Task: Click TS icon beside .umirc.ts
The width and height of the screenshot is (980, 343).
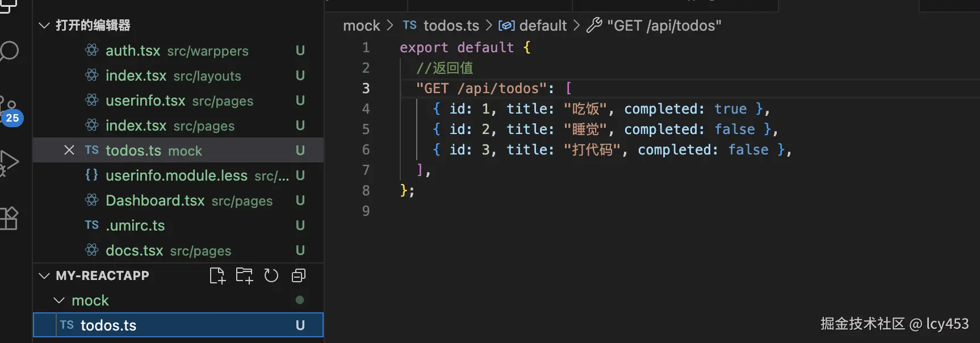Action: (x=91, y=225)
